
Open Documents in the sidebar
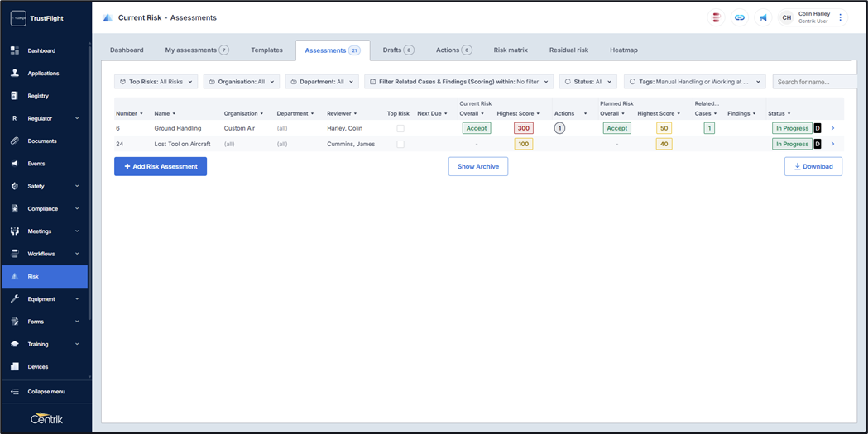pyautogui.click(x=42, y=141)
